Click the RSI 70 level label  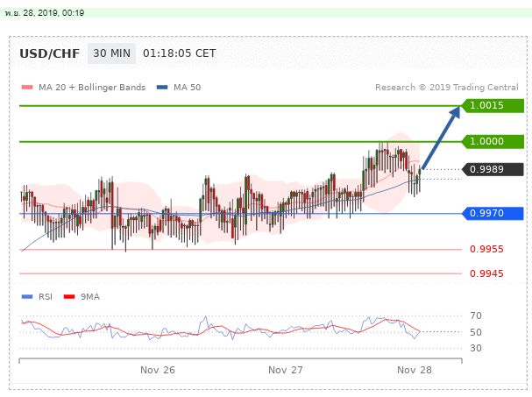pyautogui.click(x=476, y=315)
